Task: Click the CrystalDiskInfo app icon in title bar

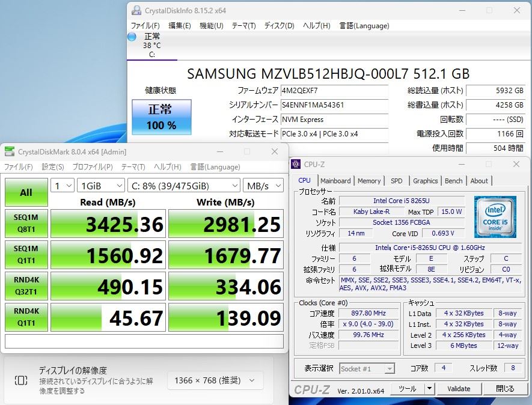Action: pyautogui.click(x=136, y=10)
